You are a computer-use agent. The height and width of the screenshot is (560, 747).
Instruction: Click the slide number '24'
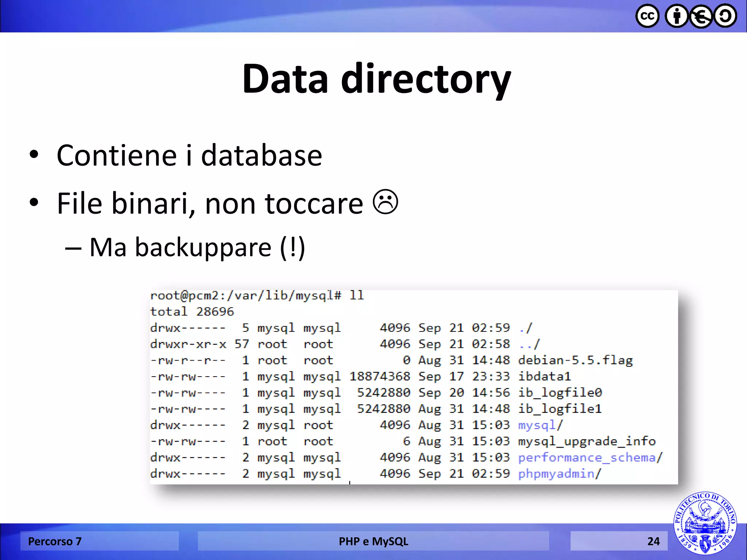coord(653,541)
